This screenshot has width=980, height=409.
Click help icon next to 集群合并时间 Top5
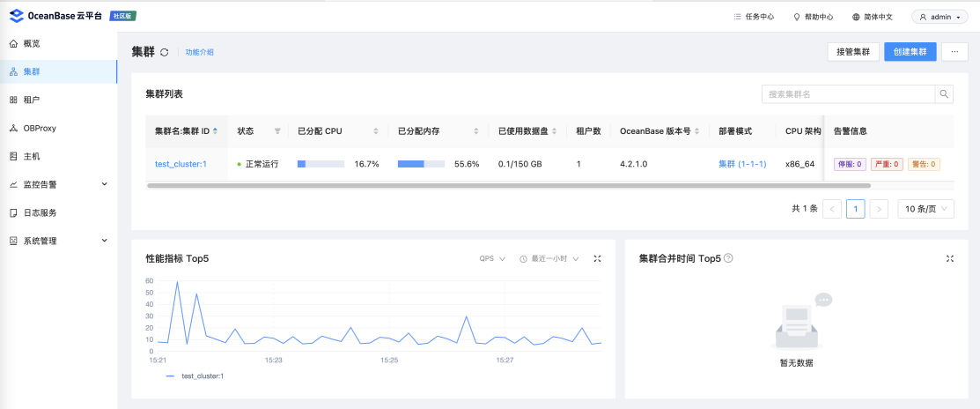728,257
